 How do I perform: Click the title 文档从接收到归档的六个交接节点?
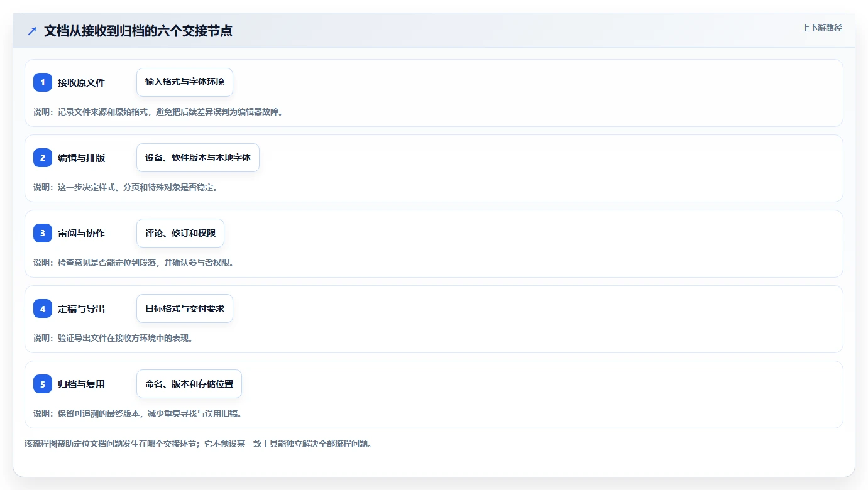coord(138,31)
